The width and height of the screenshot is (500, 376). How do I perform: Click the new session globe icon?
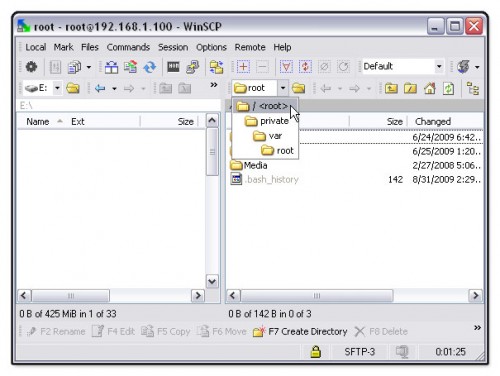point(463,67)
